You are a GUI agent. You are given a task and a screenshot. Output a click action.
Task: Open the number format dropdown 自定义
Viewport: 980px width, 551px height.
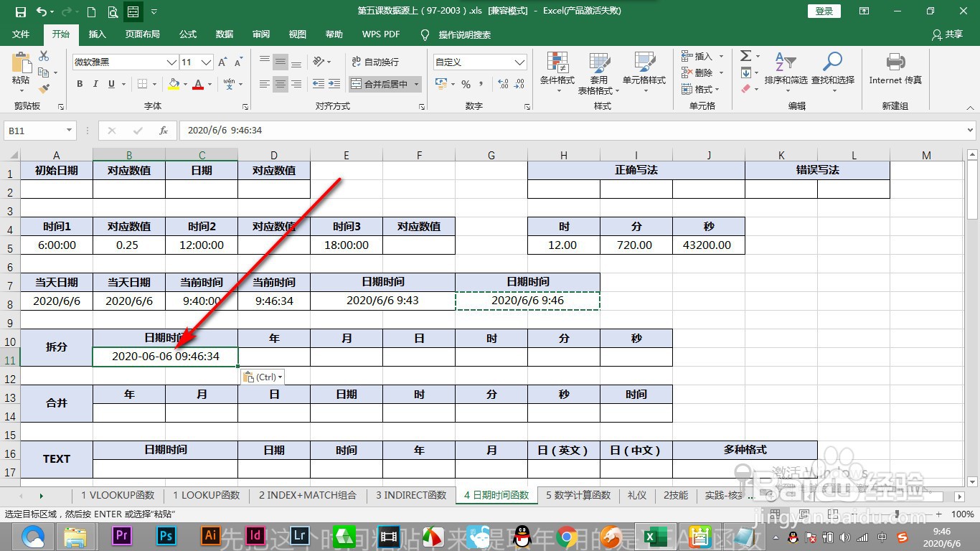click(x=520, y=62)
